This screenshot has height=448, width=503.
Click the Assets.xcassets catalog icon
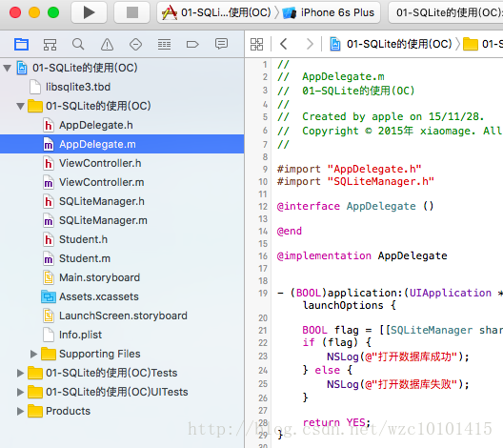[x=49, y=296]
